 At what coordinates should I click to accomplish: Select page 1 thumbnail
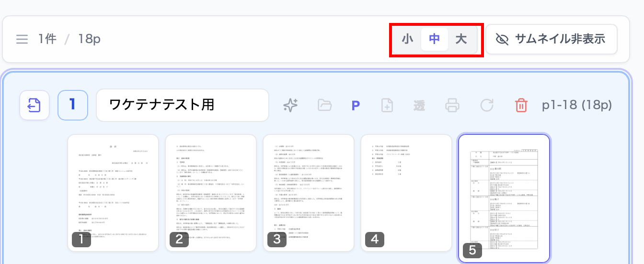(x=113, y=193)
